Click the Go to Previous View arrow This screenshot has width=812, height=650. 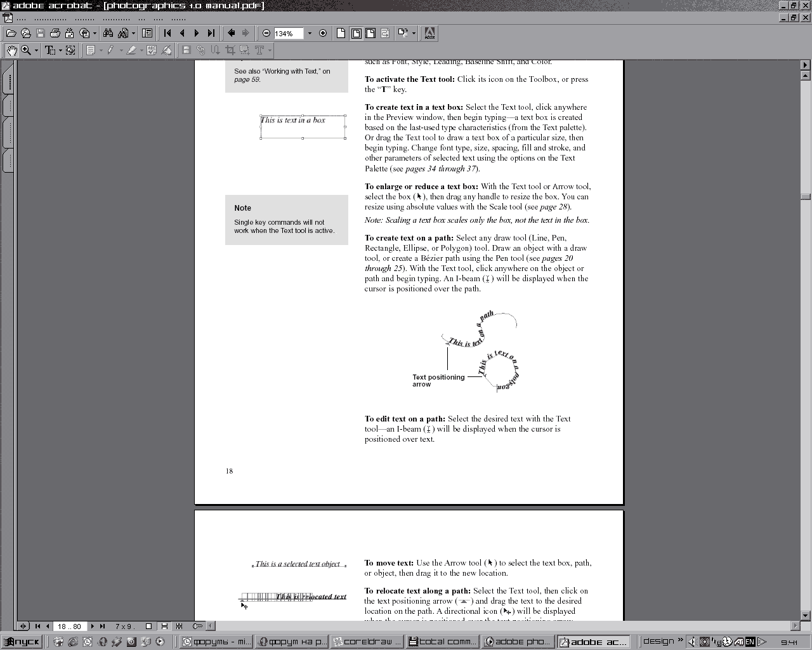(x=231, y=33)
